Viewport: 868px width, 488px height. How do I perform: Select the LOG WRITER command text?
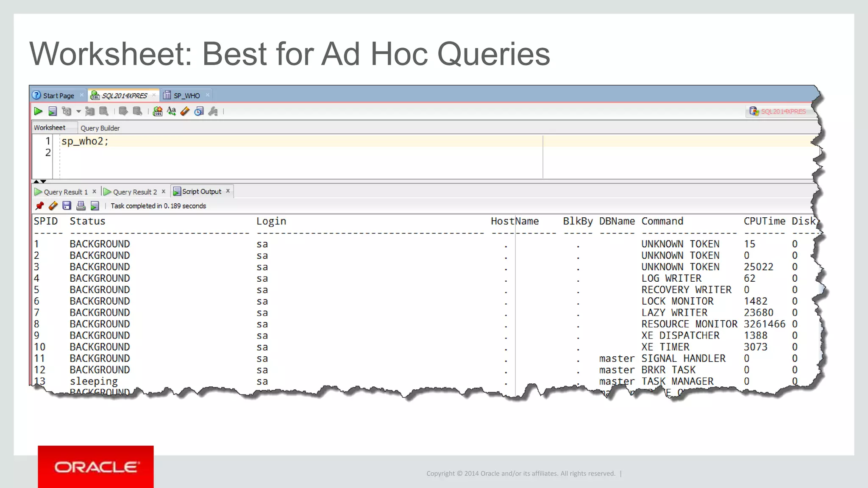671,278
